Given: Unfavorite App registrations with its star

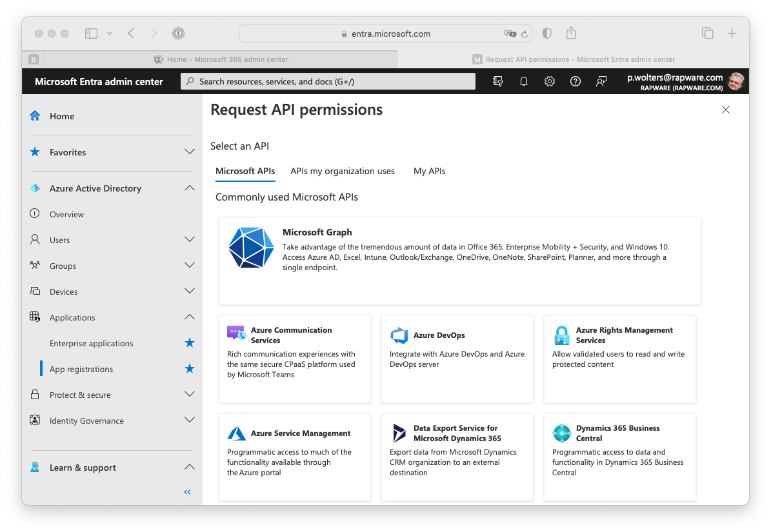Looking at the screenshot, I should (189, 368).
